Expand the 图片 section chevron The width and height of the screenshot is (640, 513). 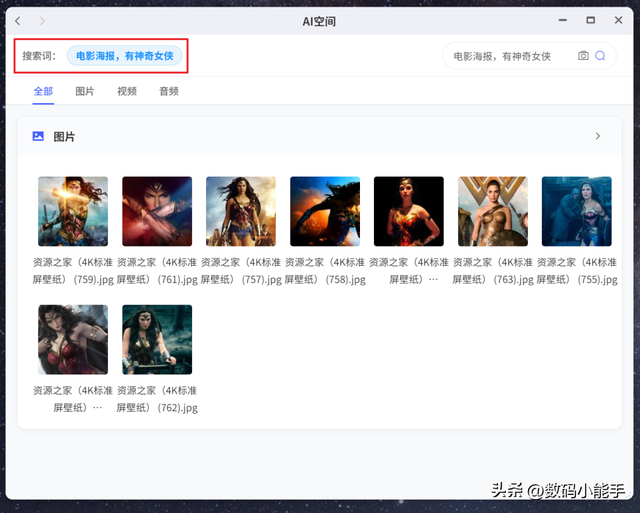click(598, 136)
